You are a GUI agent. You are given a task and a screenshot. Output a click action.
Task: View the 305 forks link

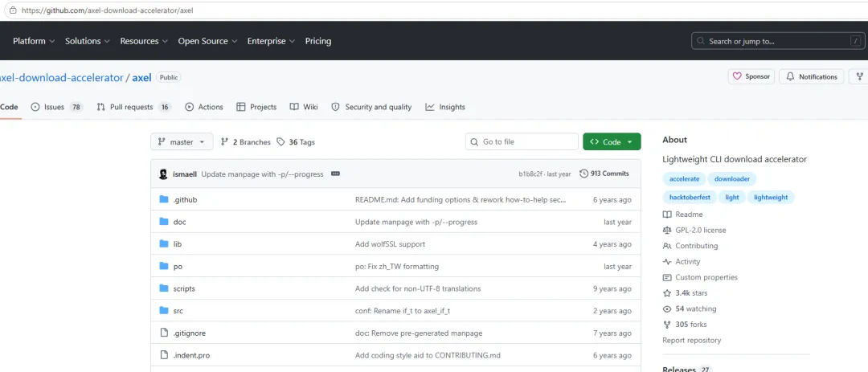click(685, 325)
